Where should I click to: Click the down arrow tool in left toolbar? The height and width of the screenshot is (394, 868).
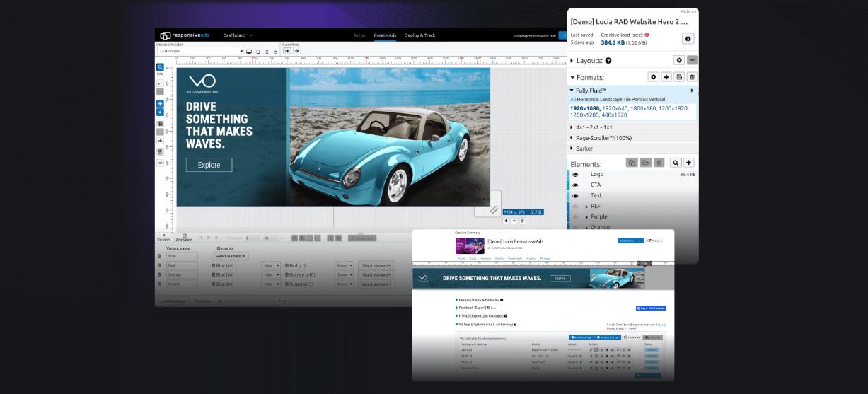[161, 112]
